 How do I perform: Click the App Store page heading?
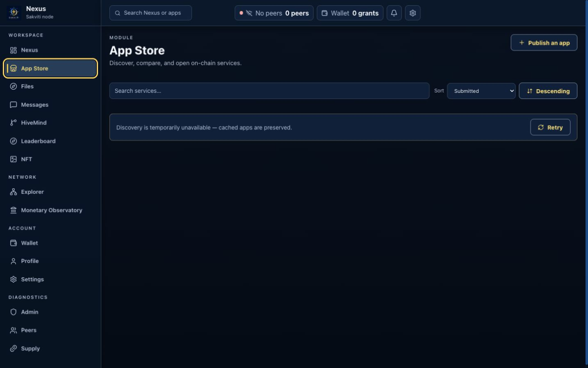[137, 50]
